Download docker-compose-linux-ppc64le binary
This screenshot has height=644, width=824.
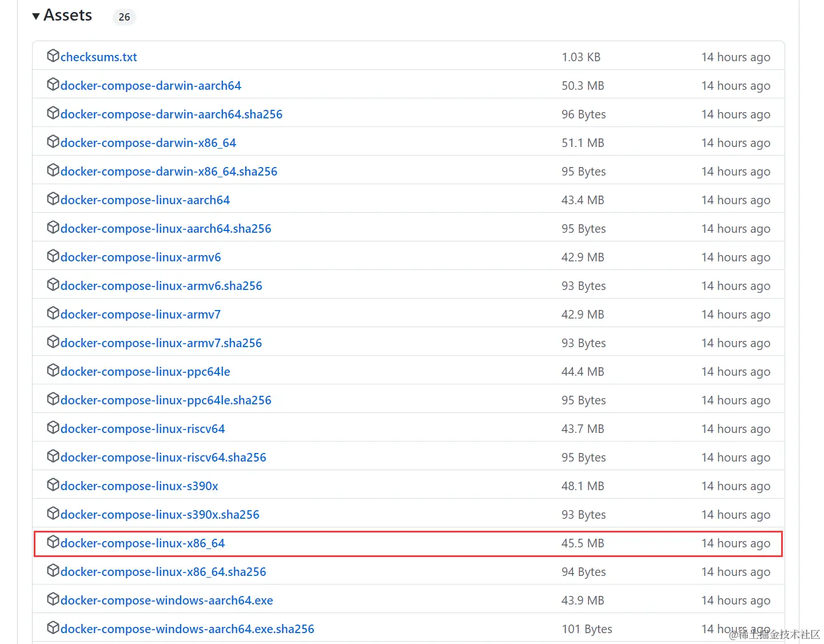(x=145, y=372)
